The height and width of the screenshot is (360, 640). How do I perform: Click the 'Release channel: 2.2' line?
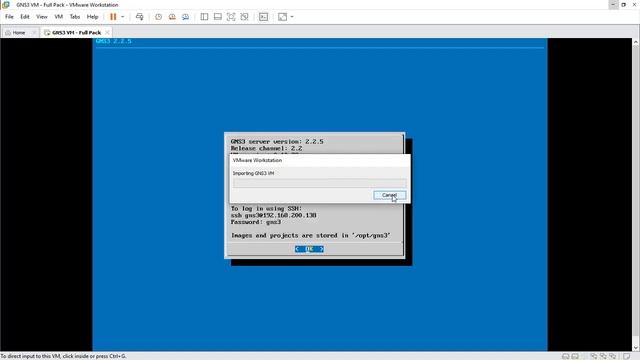[x=267, y=148]
